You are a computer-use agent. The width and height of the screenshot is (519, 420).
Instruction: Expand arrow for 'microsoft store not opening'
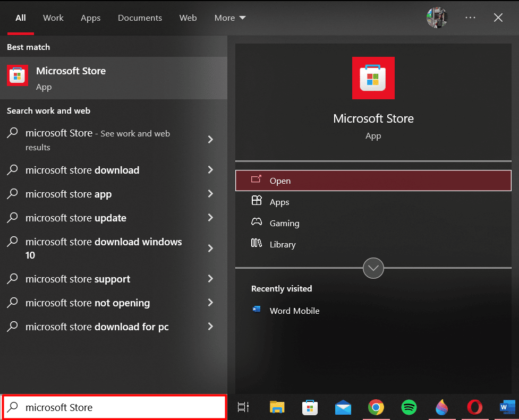pos(210,303)
